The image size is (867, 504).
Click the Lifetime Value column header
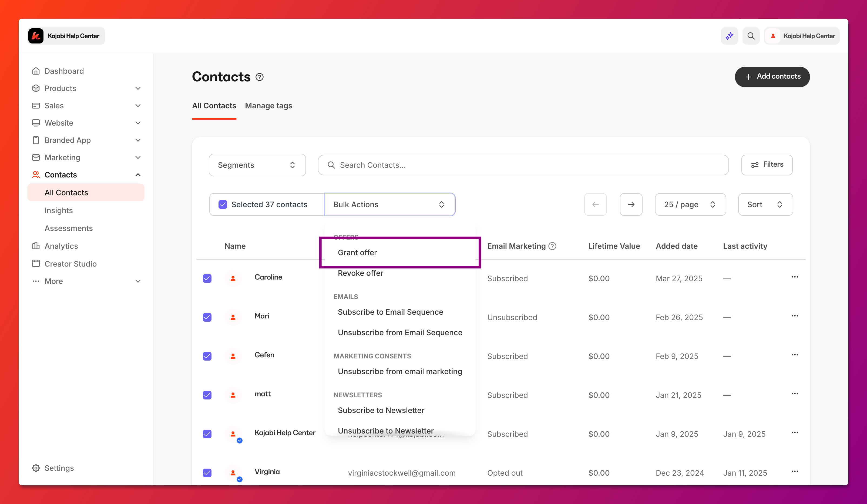pos(614,246)
